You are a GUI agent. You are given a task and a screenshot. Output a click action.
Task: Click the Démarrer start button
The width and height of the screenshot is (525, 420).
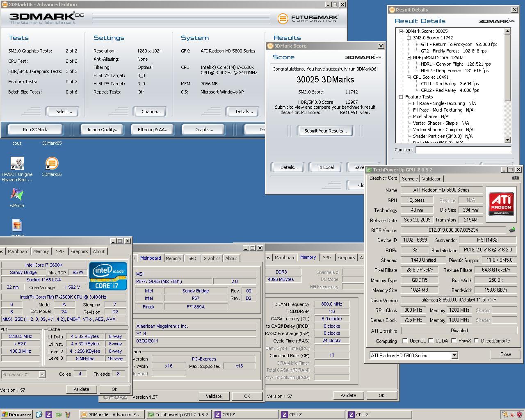click(16, 415)
